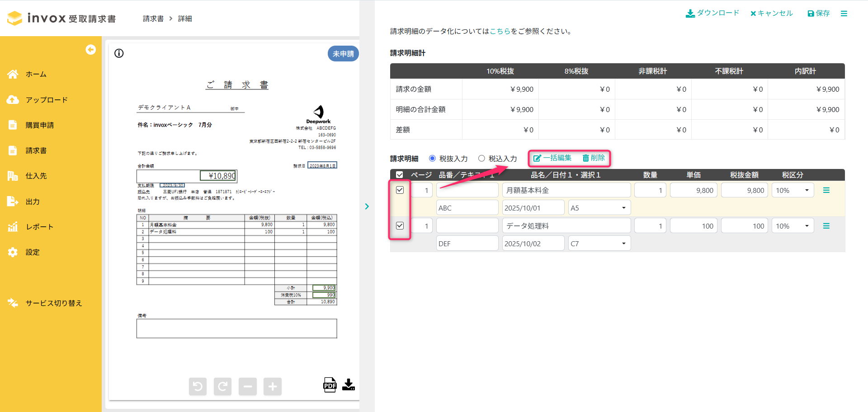Screen dimensions: 868x412
Task: Zoom in the invoice preview with the plus button
Action: tap(273, 387)
